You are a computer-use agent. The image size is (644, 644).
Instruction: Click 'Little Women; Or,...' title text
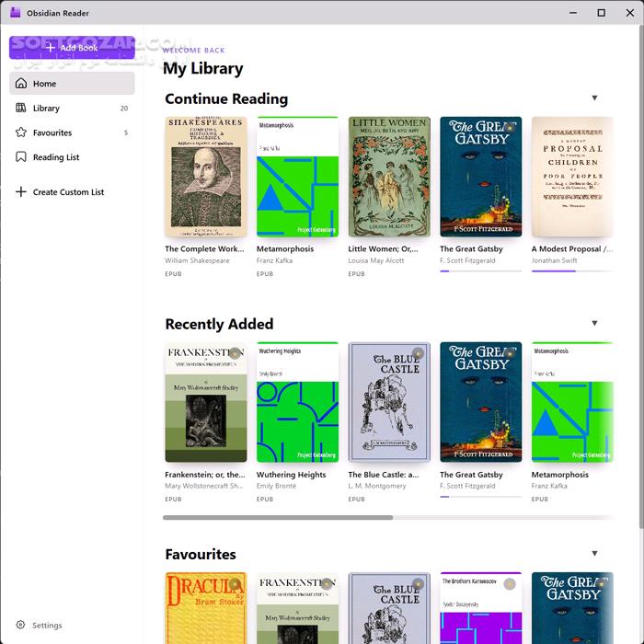point(383,249)
